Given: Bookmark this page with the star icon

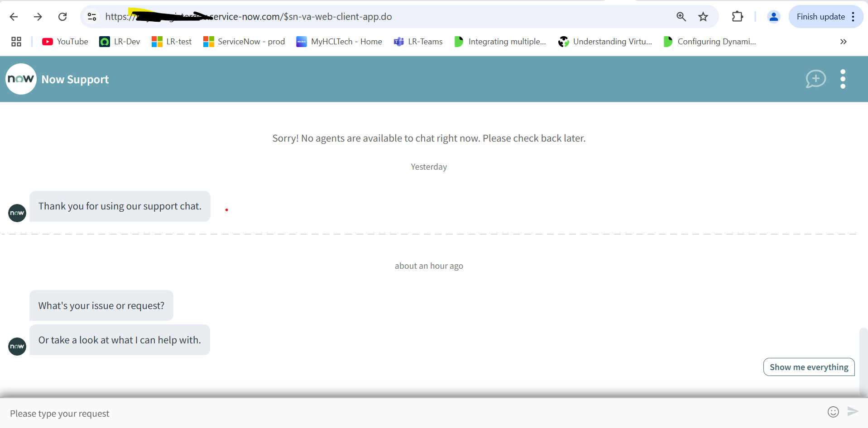Looking at the screenshot, I should pos(703,17).
